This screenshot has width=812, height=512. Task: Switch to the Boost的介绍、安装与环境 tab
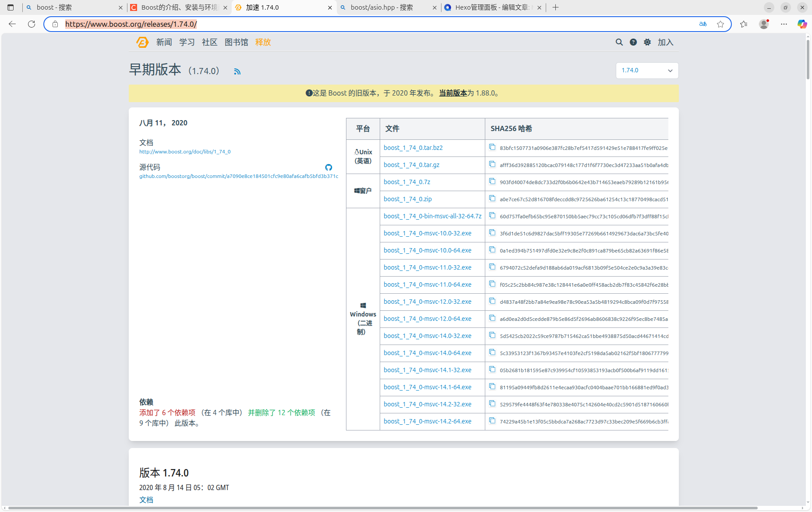(179, 7)
